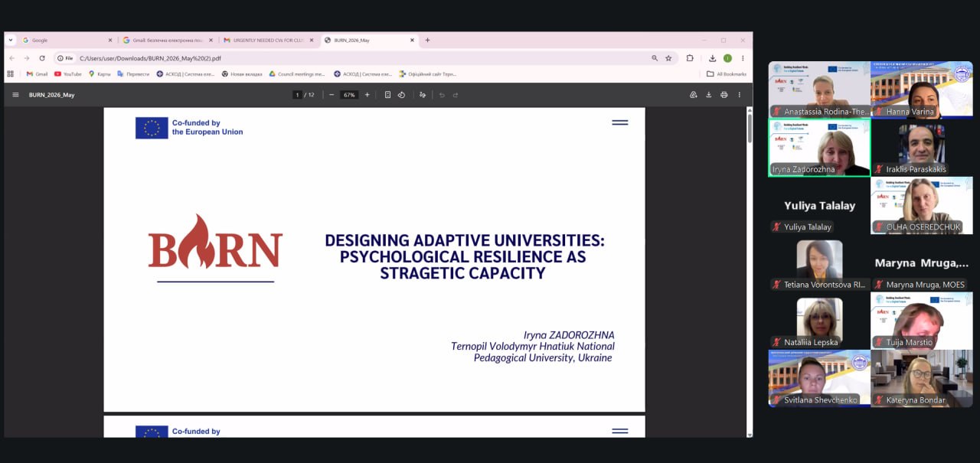Open the apps grid in bookmarks bar
Screen dimensions: 980x463
[11, 74]
